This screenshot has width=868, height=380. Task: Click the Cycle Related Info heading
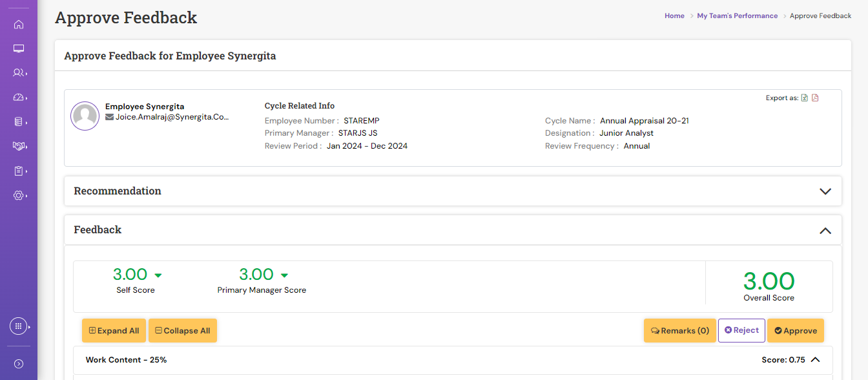[300, 106]
